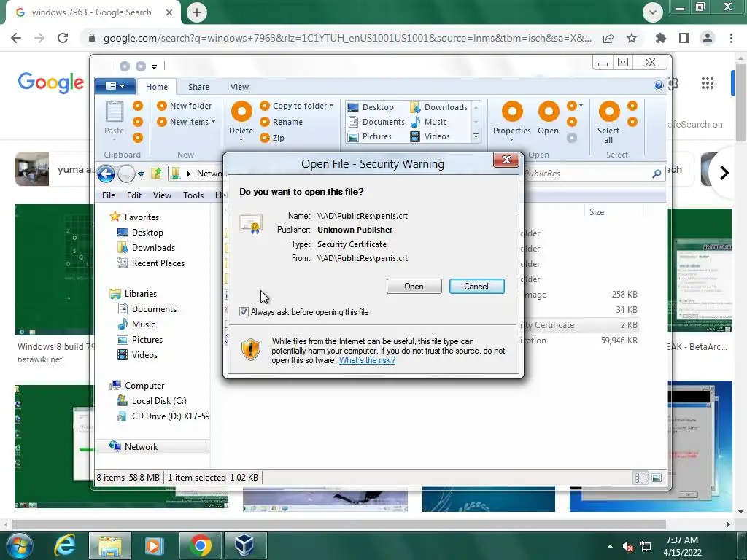Select Libraries in the navigation pane
This screenshot has width=747, height=560.
click(133, 294)
